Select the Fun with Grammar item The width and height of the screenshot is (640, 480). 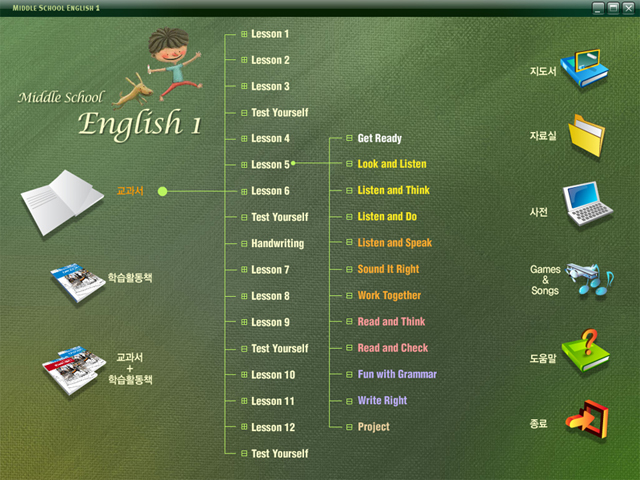click(396, 375)
